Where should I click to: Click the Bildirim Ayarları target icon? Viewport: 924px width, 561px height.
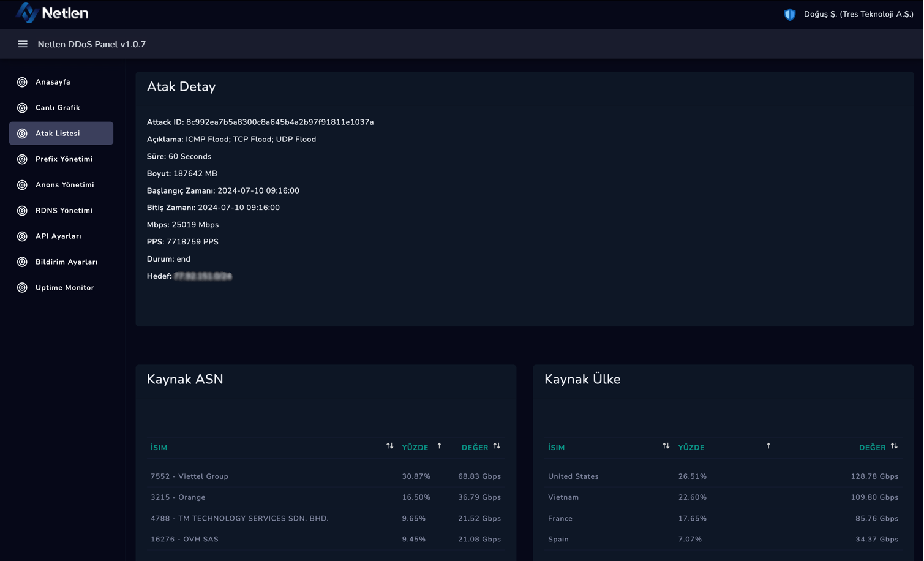(22, 262)
